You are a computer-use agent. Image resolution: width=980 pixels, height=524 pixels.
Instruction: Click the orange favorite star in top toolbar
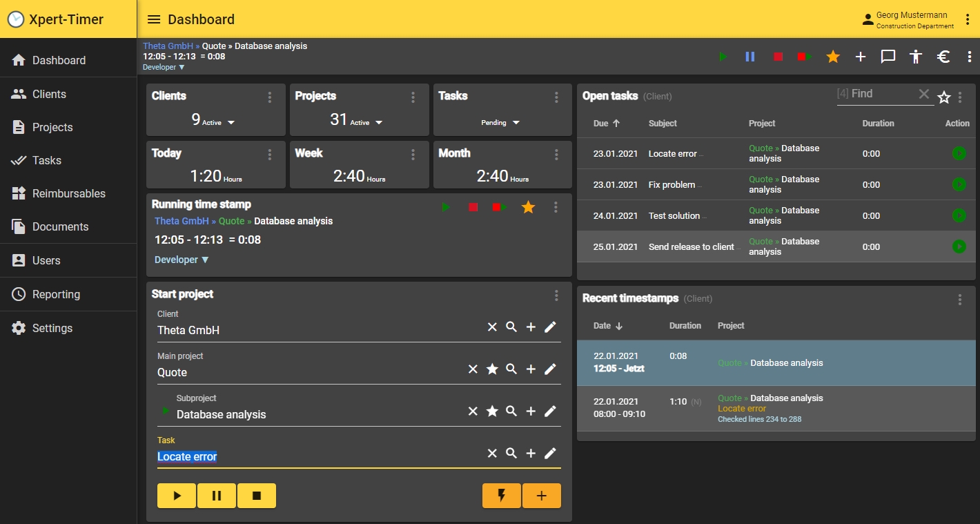pyautogui.click(x=833, y=57)
